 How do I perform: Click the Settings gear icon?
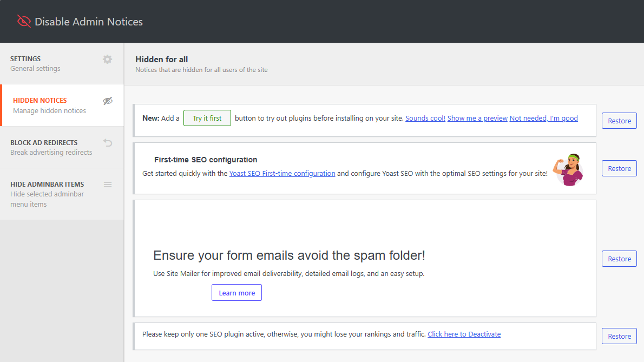(x=108, y=59)
